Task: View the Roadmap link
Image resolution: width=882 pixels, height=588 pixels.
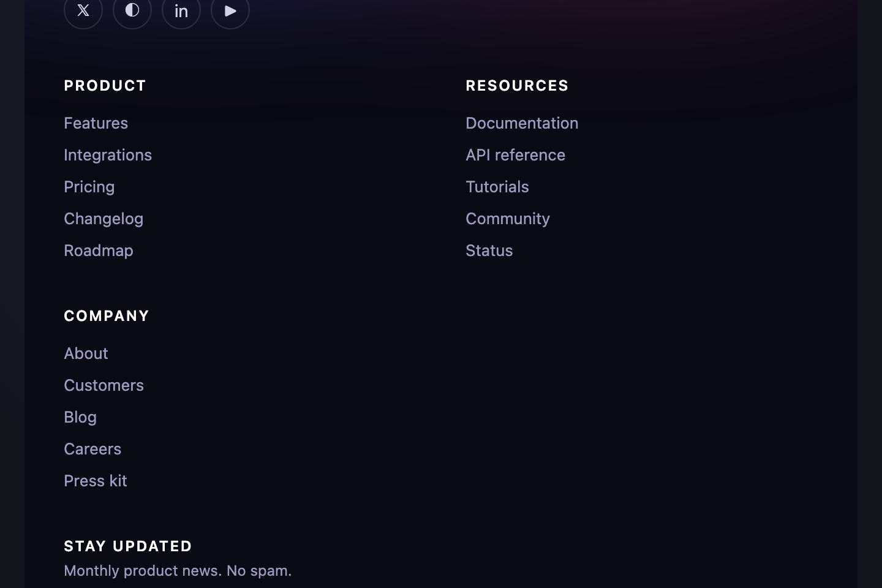Action: point(99,251)
